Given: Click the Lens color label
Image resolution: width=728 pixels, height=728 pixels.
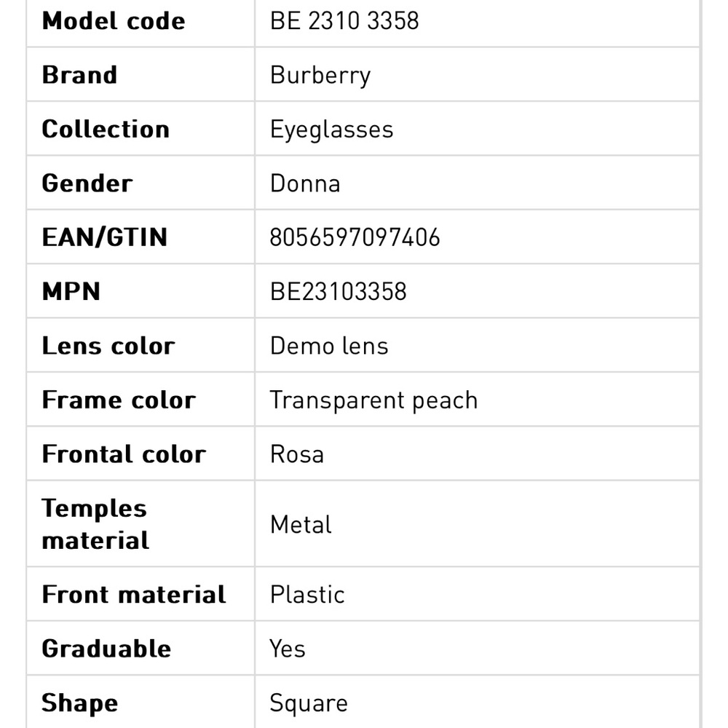Looking at the screenshot, I should (x=108, y=346).
